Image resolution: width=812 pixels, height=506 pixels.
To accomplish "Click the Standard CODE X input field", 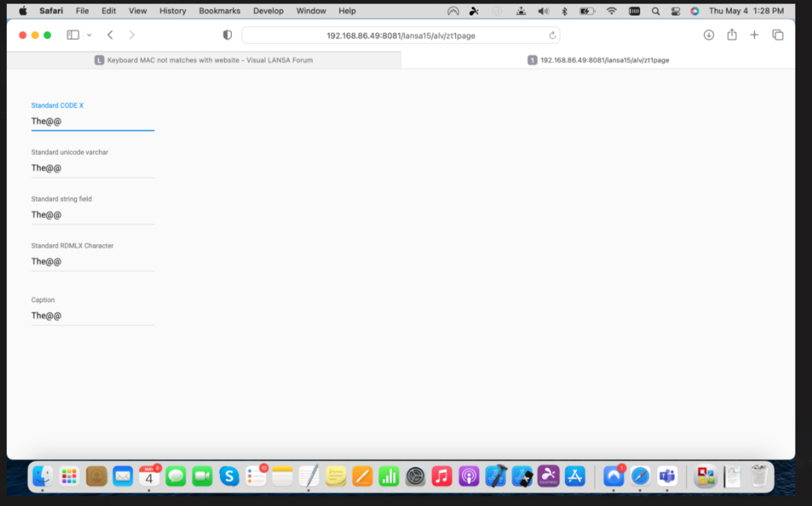I will (x=92, y=121).
